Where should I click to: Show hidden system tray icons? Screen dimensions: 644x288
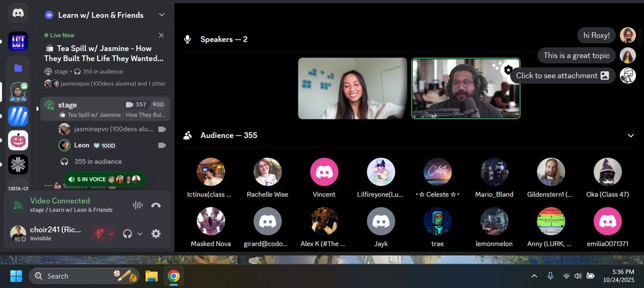coord(534,276)
